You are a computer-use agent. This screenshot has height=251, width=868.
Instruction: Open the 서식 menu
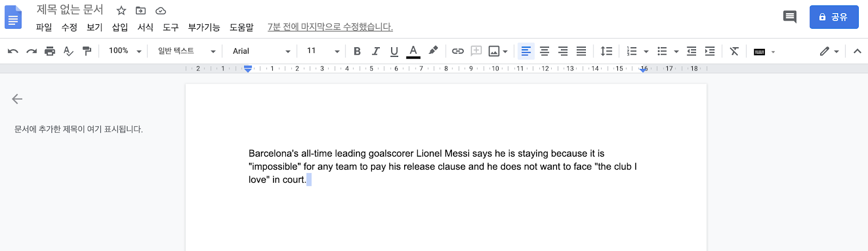[145, 27]
